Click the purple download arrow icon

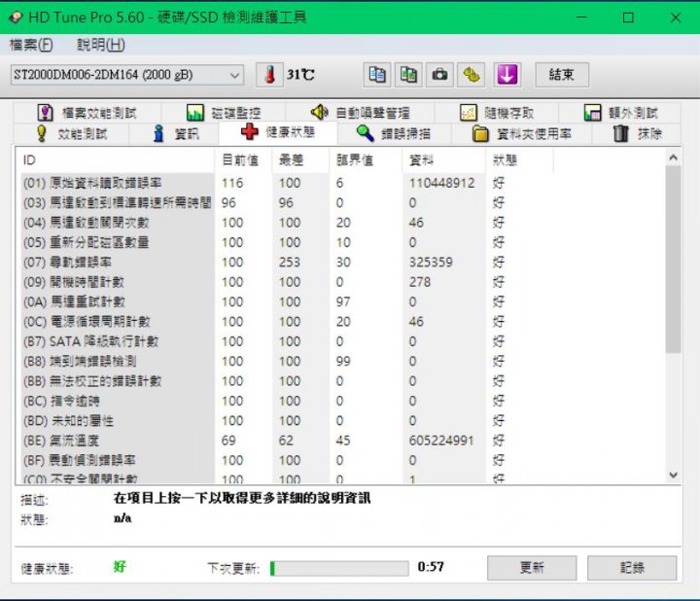(507, 75)
